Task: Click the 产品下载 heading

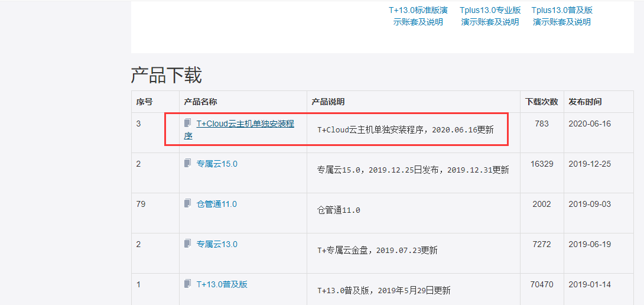Action: (x=167, y=76)
